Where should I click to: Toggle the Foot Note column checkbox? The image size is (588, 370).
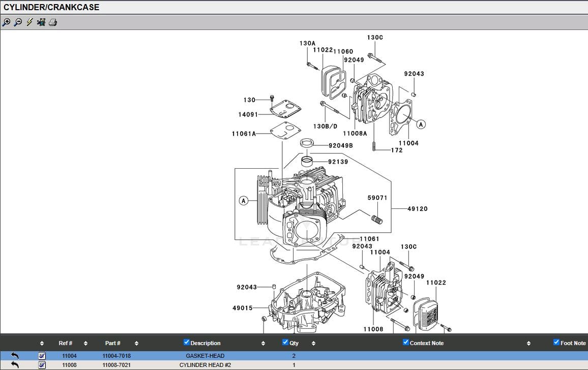click(x=556, y=343)
